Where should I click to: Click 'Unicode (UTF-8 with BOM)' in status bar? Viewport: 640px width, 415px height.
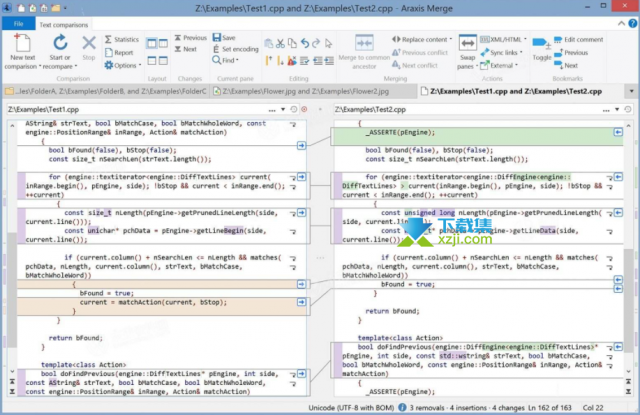click(x=351, y=407)
